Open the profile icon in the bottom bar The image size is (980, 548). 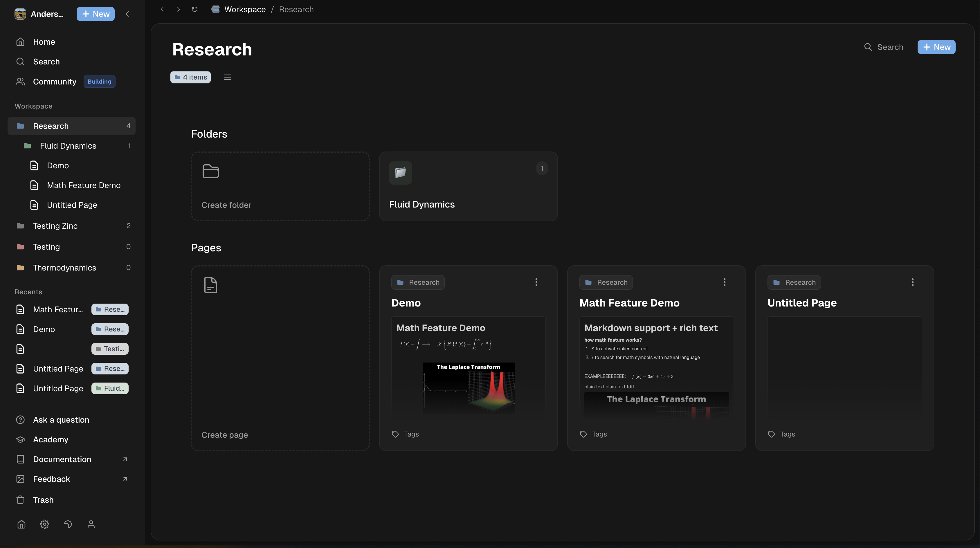91,524
